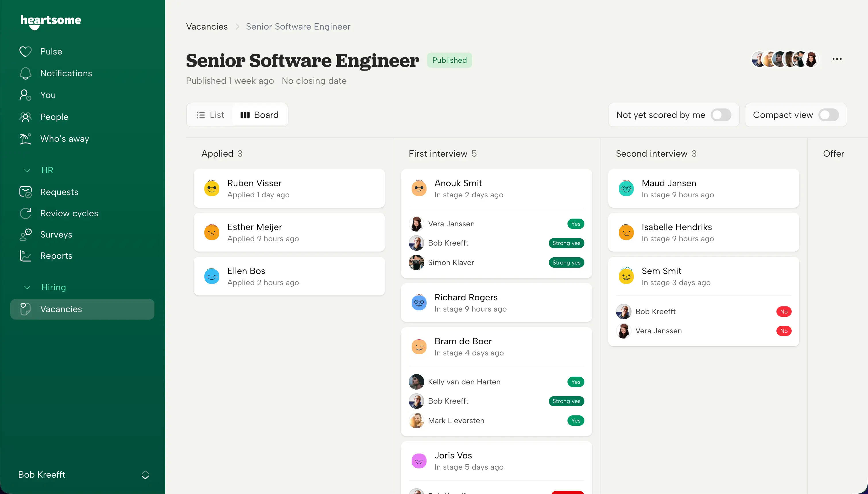The image size is (868, 494).
Task: Turn on the Compact view toggle
Action: coord(829,115)
